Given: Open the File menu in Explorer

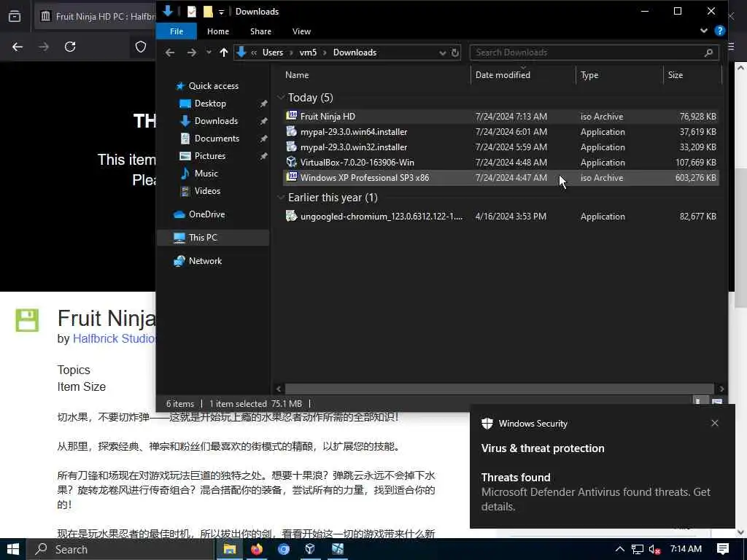Looking at the screenshot, I should [x=177, y=31].
